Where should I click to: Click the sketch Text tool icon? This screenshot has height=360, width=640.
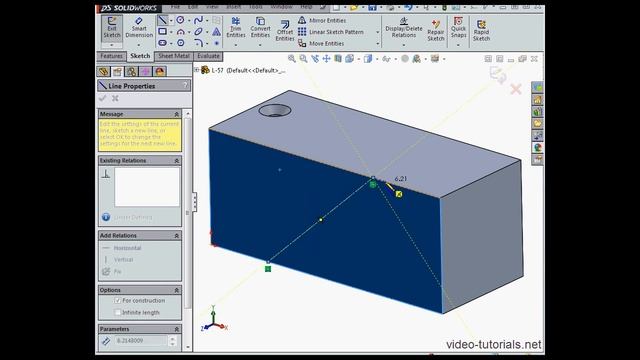[x=216, y=31]
